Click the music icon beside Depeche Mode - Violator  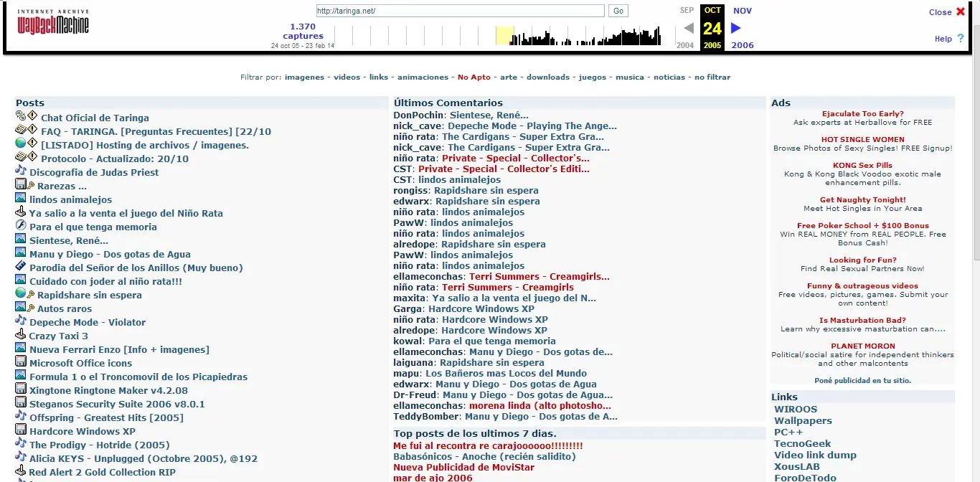[21, 321]
